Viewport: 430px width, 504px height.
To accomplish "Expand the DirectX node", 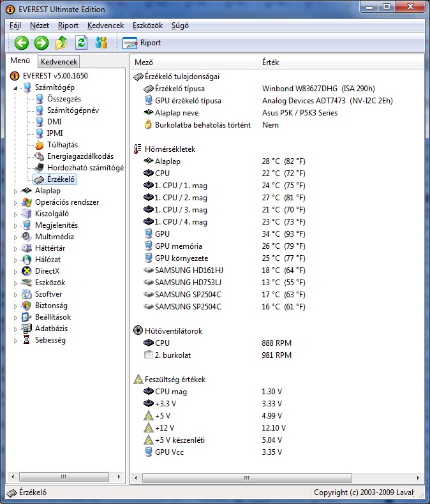I will (x=15, y=272).
